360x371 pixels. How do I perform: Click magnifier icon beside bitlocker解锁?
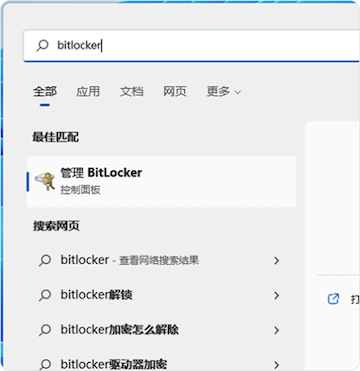pos(45,295)
